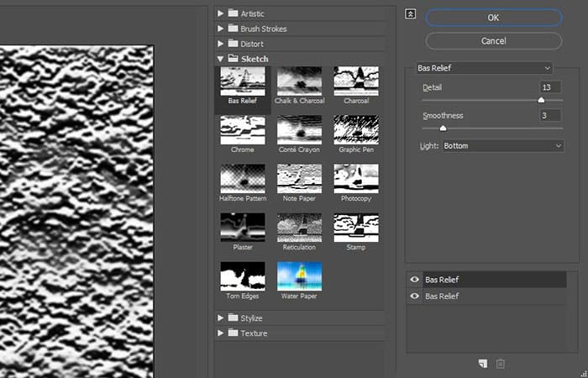Pick the Water Paper filter thumbnail

[299, 276]
